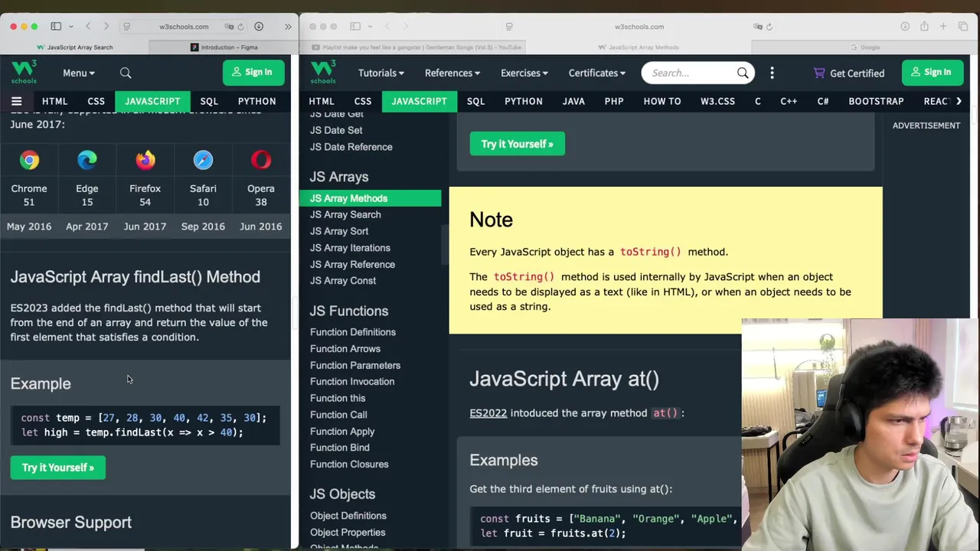Click the Chrome browser icon

pos(29,160)
